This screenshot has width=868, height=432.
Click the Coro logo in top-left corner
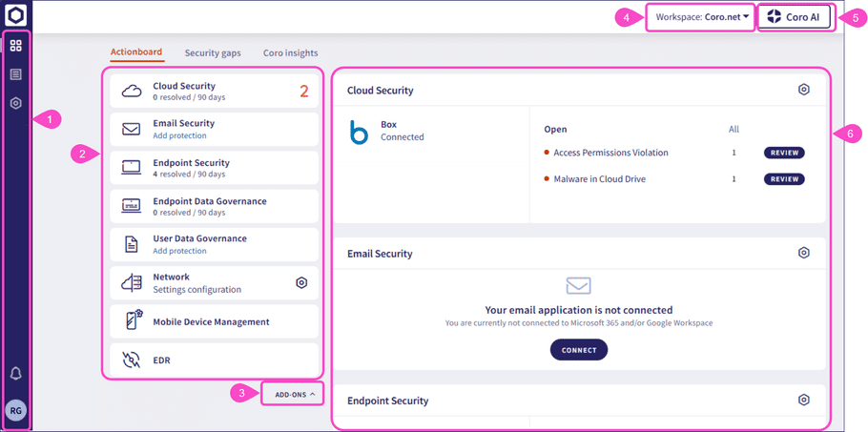[16, 15]
